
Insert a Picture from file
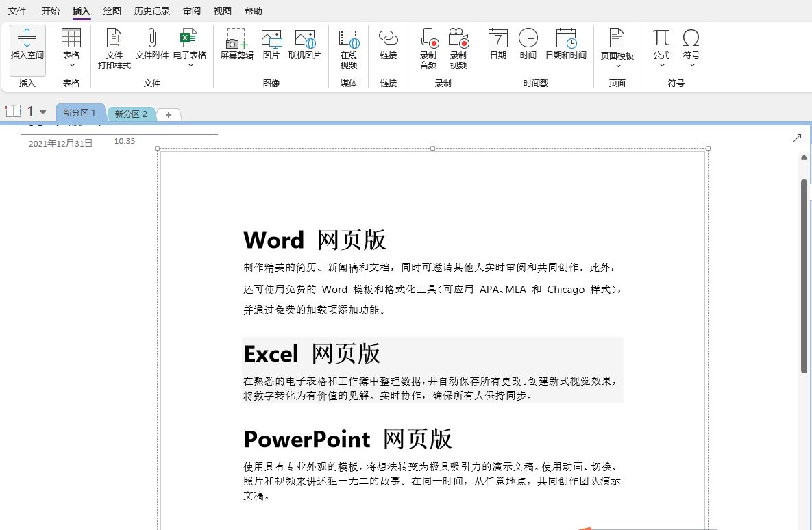[x=271, y=45]
